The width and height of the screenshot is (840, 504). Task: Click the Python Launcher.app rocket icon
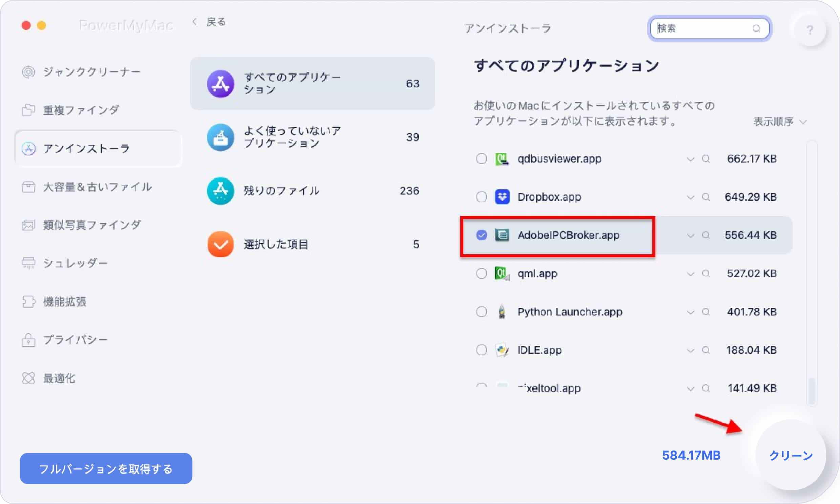502,312
